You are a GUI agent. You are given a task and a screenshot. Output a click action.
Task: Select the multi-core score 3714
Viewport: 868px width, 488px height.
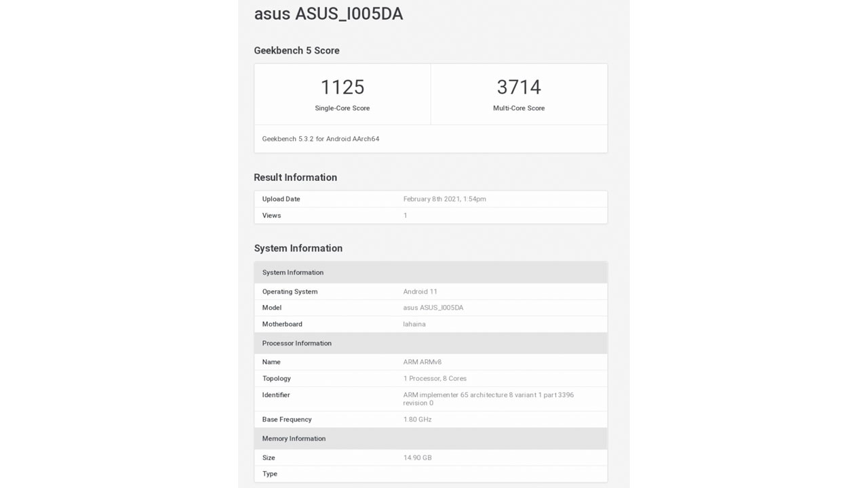click(519, 87)
